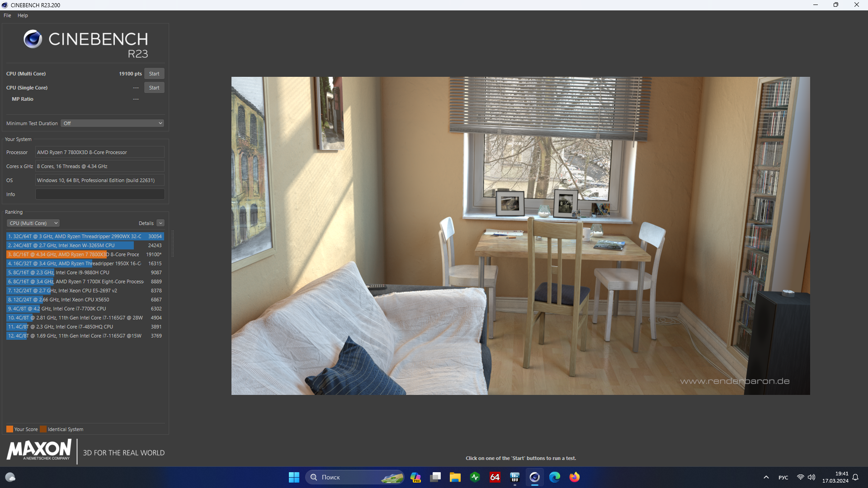868x488 pixels.
Task: Start the CPU Single Core test
Action: coord(154,88)
